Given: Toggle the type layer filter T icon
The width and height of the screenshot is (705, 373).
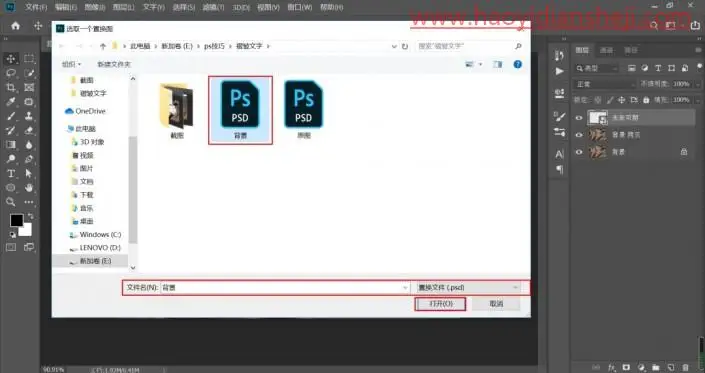Looking at the screenshot, I should pos(658,68).
